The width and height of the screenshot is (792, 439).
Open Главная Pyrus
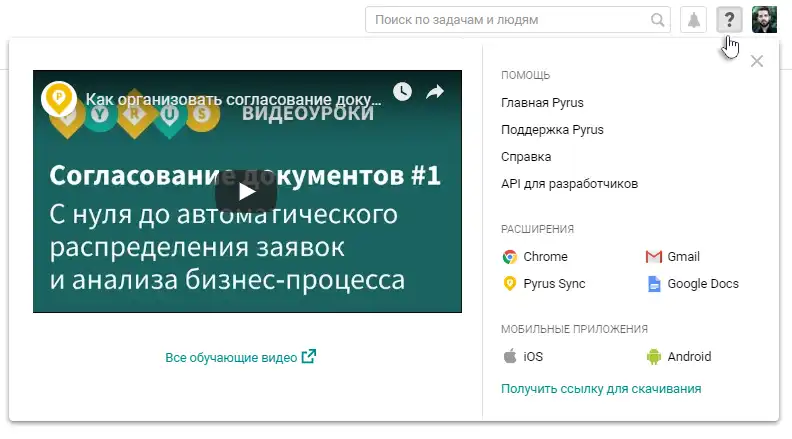click(542, 103)
